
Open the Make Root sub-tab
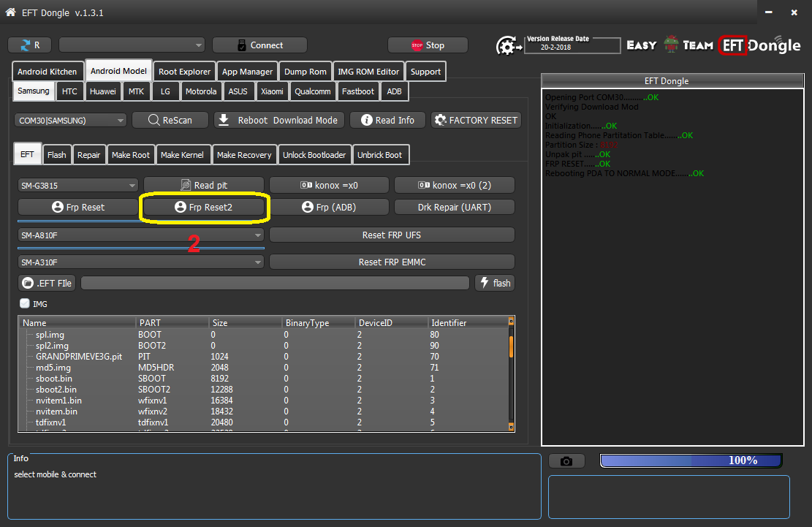(131, 155)
